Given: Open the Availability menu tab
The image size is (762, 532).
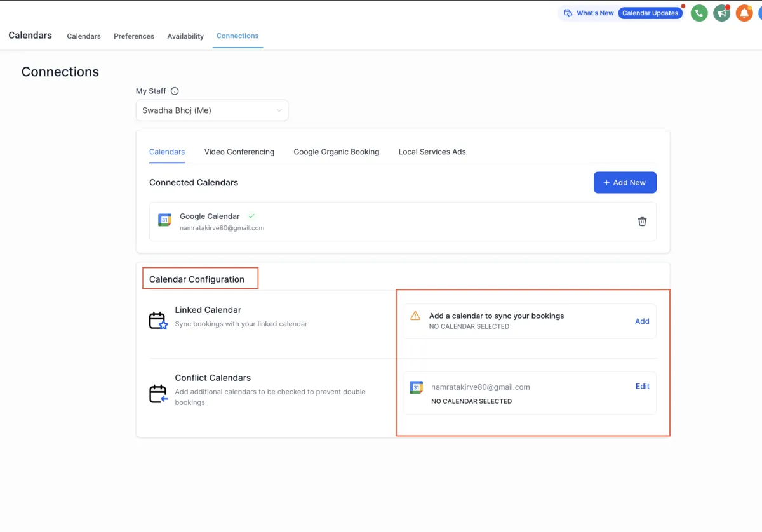Looking at the screenshot, I should tap(185, 36).
